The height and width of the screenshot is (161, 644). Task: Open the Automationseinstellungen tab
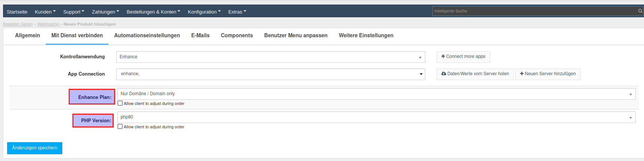(147, 35)
